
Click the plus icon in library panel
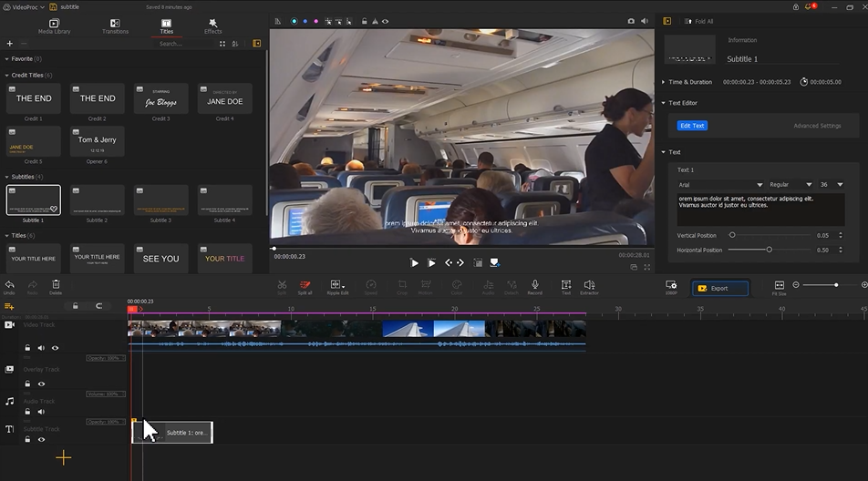point(9,44)
